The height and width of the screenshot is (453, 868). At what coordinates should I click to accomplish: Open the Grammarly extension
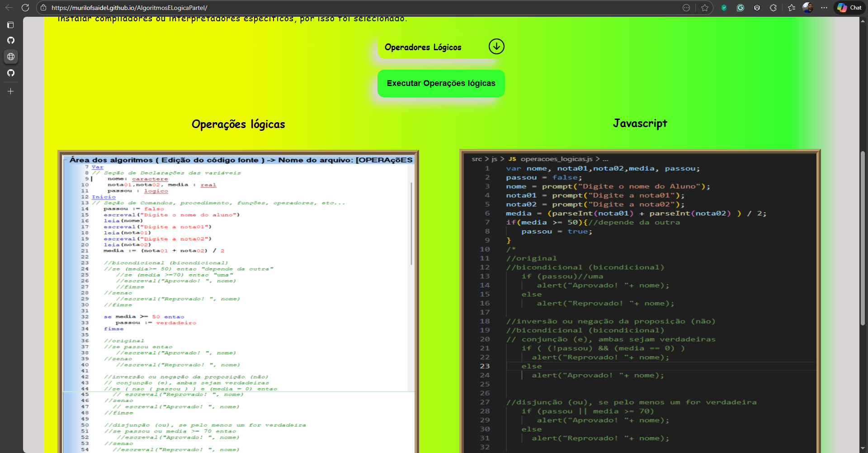pos(741,8)
